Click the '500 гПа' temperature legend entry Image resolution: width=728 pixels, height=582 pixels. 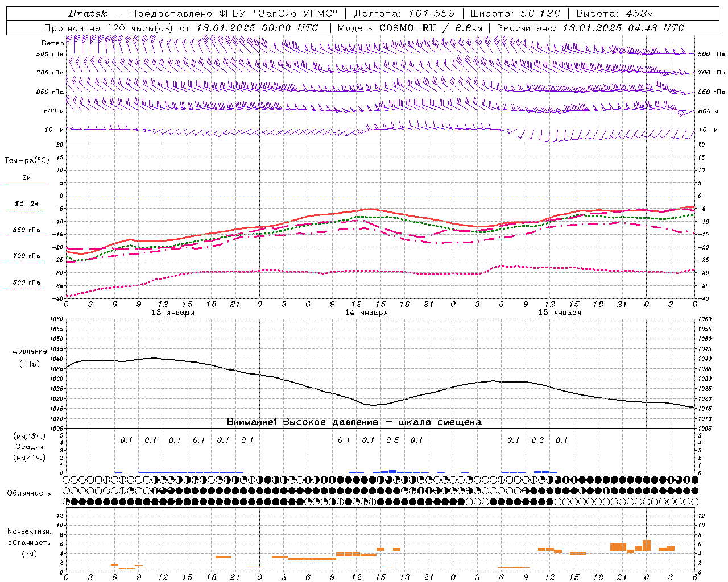[x=27, y=282]
